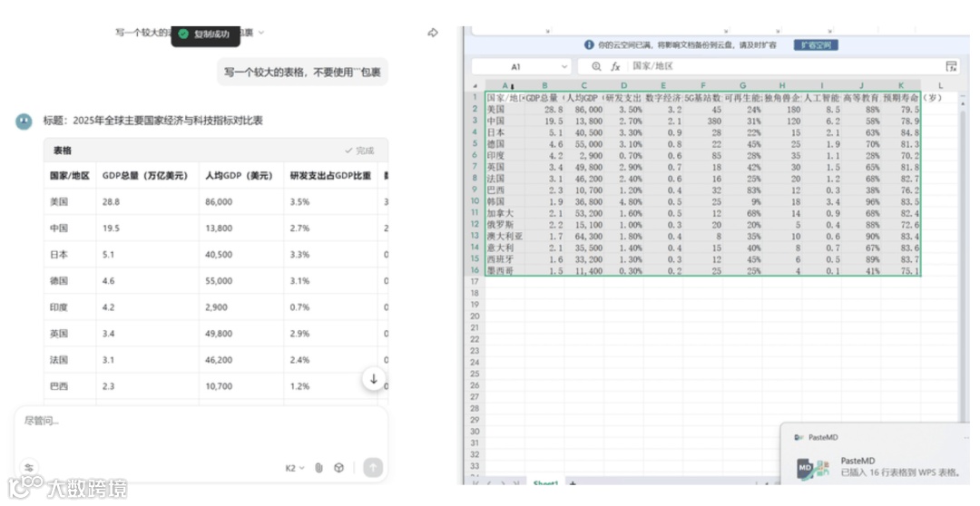
Task: Select row 10 header in WPS
Action: (475, 201)
